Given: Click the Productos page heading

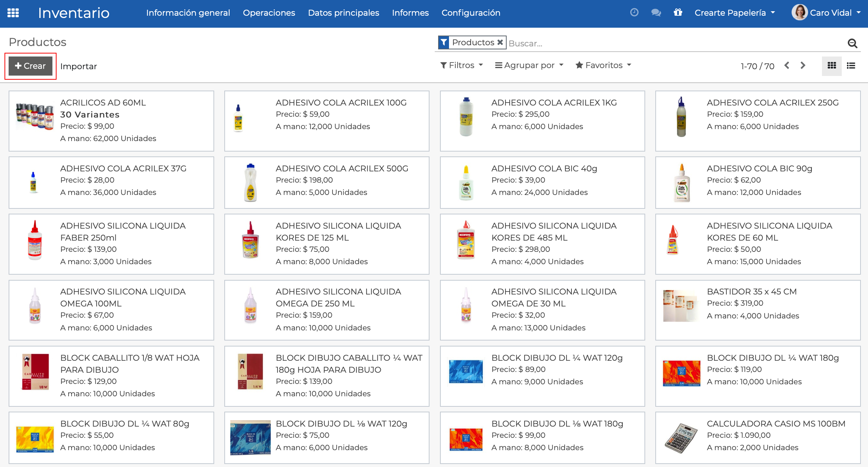Looking at the screenshot, I should click(37, 42).
